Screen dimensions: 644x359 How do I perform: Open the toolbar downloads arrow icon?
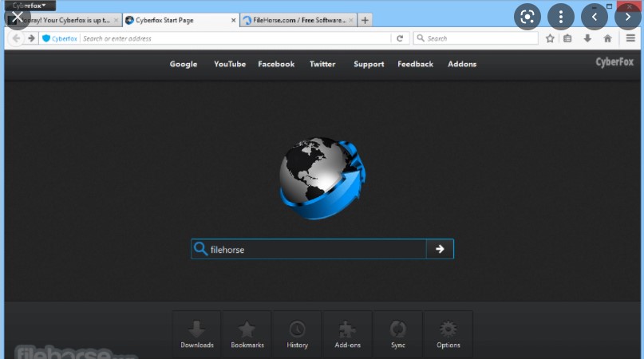(587, 38)
